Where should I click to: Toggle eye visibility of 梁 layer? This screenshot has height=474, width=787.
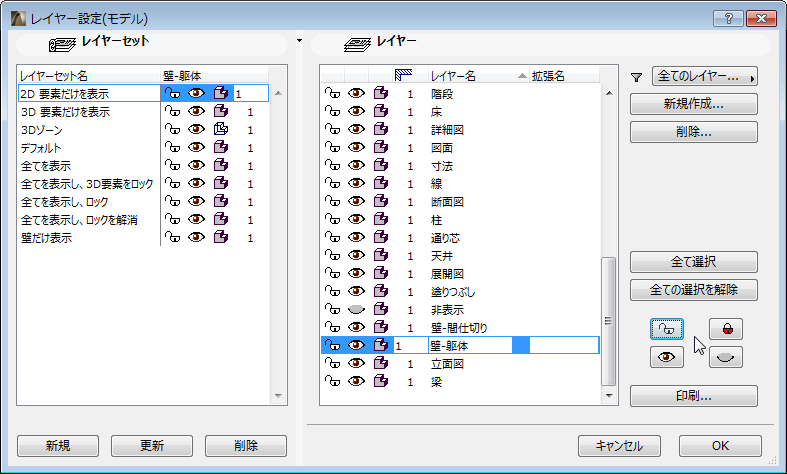356,382
